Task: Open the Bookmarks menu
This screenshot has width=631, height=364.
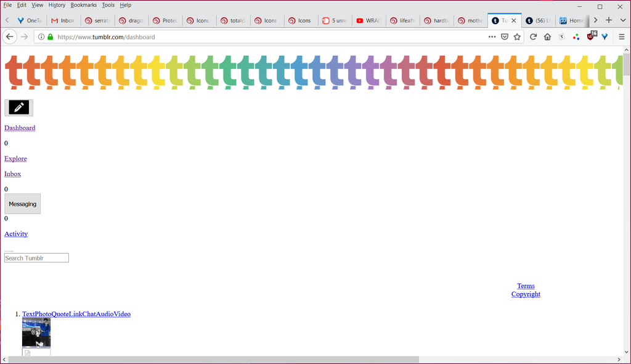Action: [83, 5]
